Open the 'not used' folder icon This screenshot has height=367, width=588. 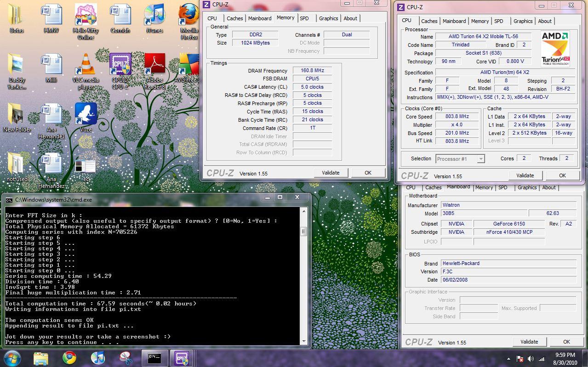tap(17, 167)
